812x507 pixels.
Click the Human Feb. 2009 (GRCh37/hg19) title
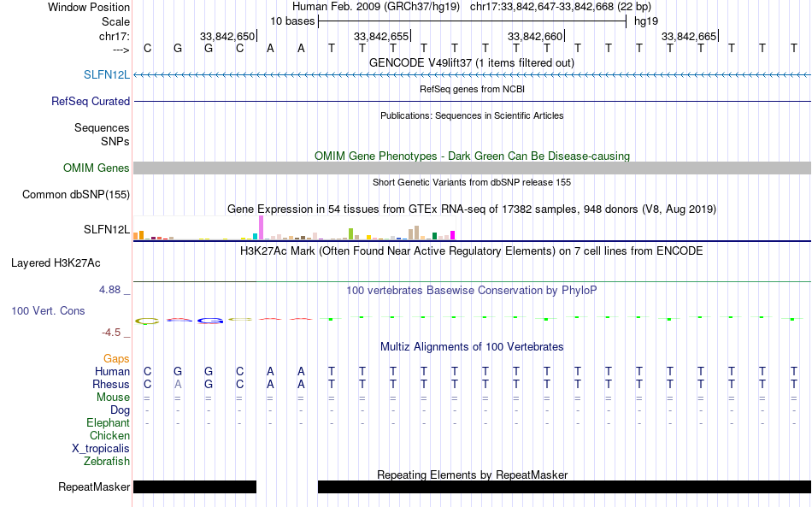[376, 7]
